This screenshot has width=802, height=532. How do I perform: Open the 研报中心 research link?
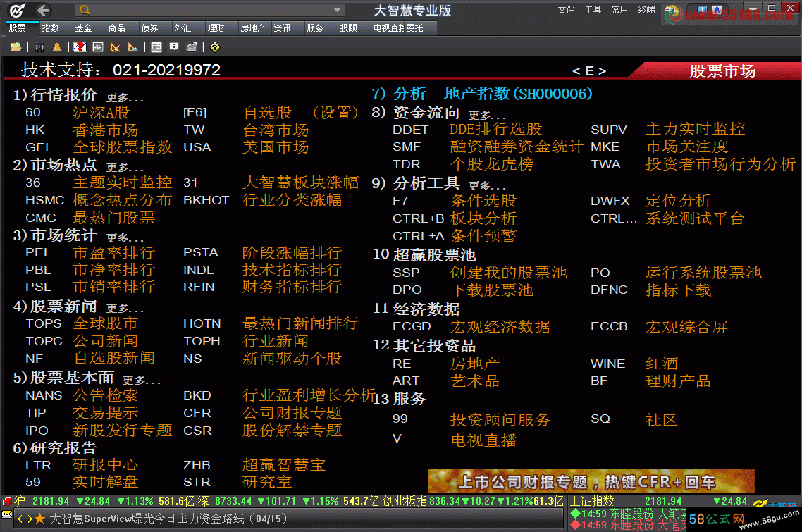click(106, 465)
